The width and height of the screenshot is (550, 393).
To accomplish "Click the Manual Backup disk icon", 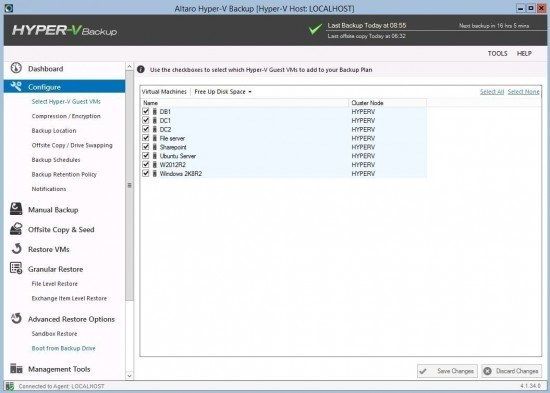I will [16, 209].
